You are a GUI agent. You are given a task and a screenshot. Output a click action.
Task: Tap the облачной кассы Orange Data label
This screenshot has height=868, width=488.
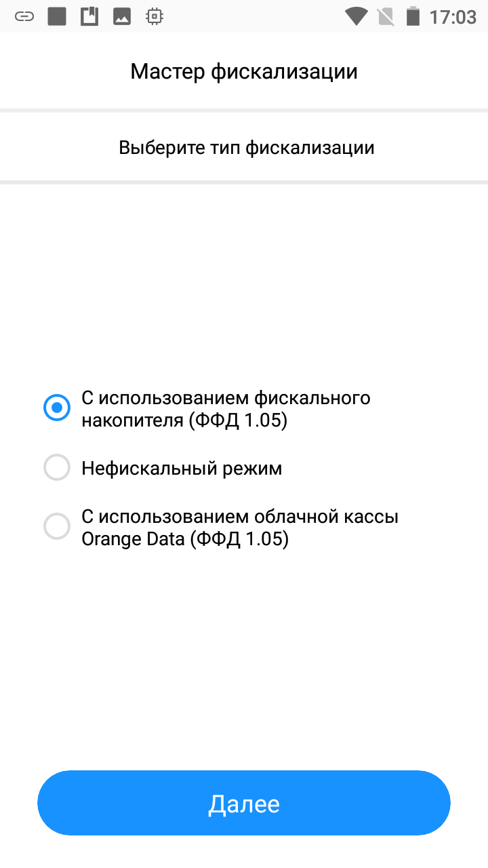[240, 528]
